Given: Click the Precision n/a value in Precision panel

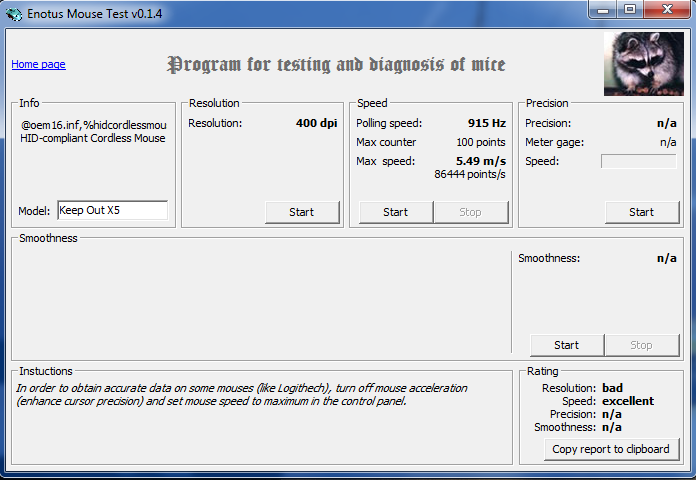Looking at the screenshot, I should 667,123.
